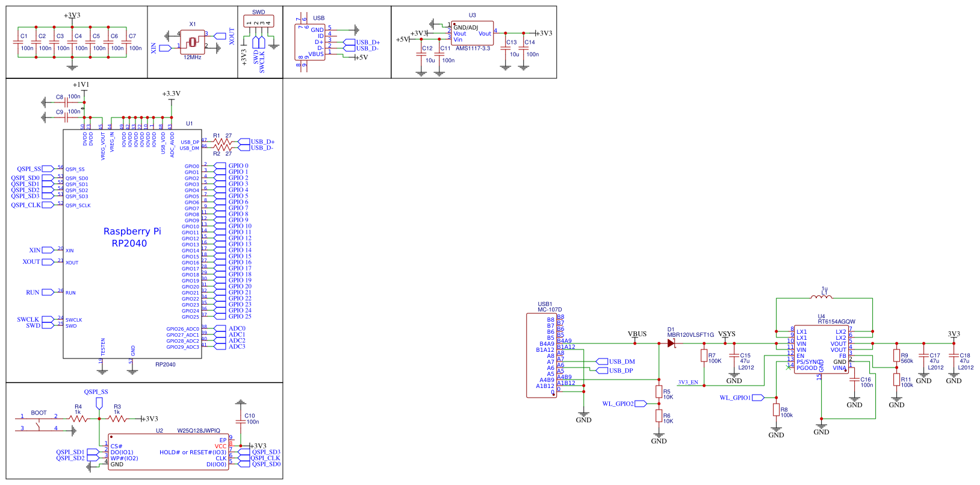Click the R7 100K resistor symbol
The width and height of the screenshot is (980, 485).
pyautogui.click(x=704, y=356)
